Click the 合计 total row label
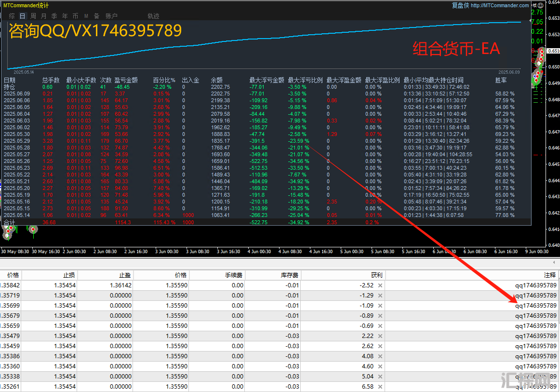Screen dimensions: 560x392 click(10, 222)
